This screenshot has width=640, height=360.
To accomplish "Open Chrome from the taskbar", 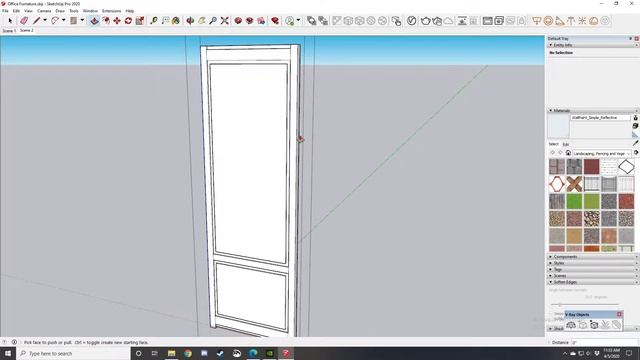I will pos(188,353).
